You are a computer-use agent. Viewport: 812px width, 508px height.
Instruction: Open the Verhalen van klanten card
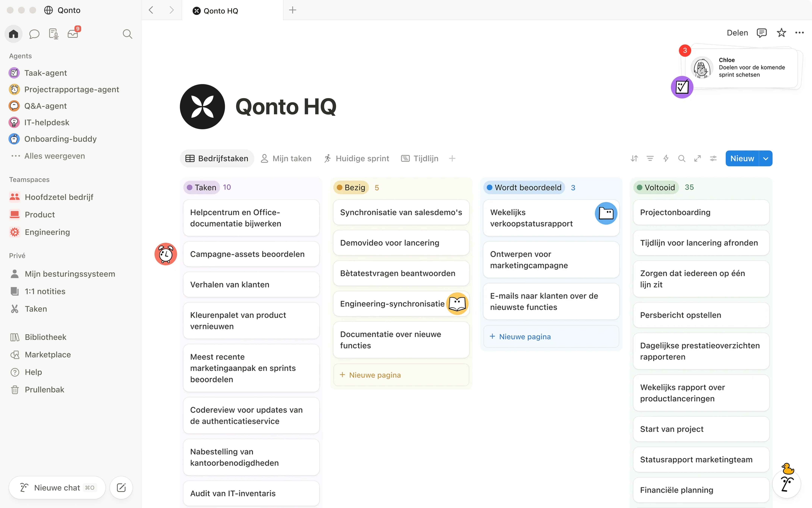click(x=251, y=284)
